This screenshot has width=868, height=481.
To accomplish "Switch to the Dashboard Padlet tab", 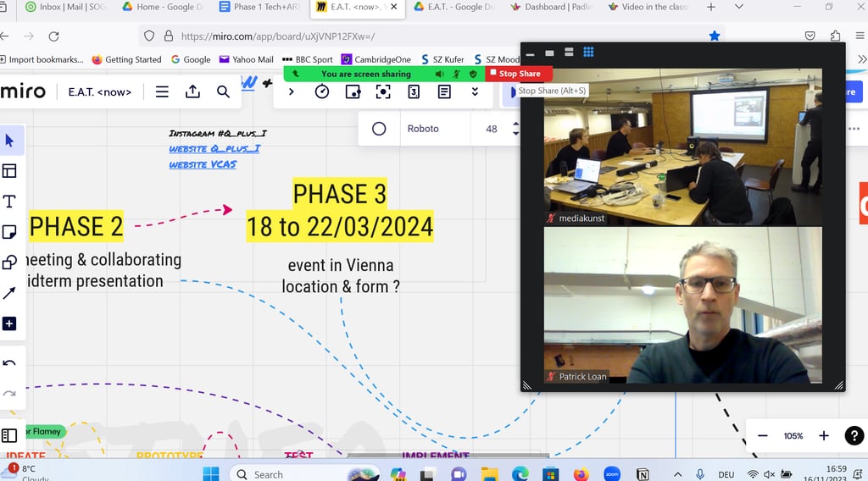I will tap(551, 7).
